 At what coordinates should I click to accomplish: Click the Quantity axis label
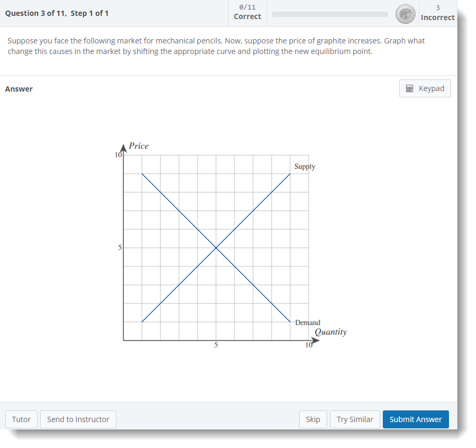click(x=330, y=332)
